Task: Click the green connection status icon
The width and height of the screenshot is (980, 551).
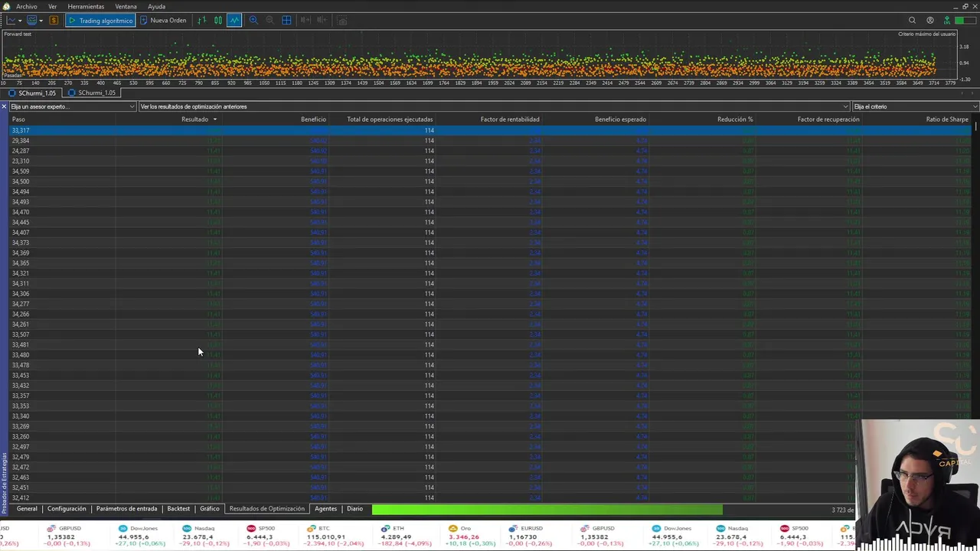Action: 947,20
